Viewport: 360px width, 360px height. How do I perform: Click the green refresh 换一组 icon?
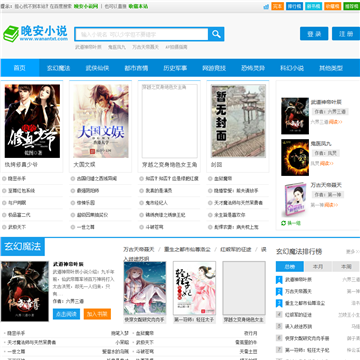(x=284, y=223)
